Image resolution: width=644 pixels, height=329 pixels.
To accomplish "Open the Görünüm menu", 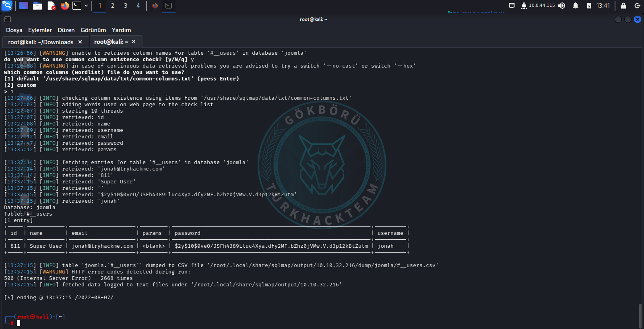I will click(x=93, y=30).
